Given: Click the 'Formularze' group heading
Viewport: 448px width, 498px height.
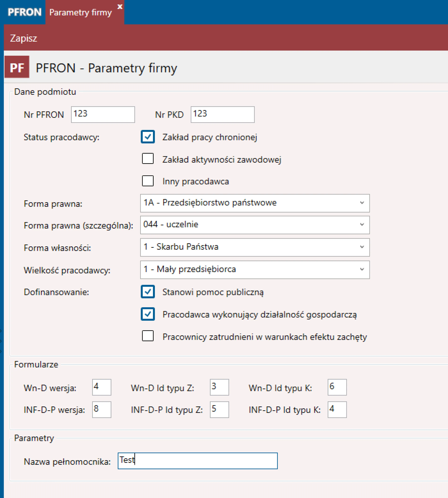Looking at the screenshot, I should pyautogui.click(x=36, y=364).
